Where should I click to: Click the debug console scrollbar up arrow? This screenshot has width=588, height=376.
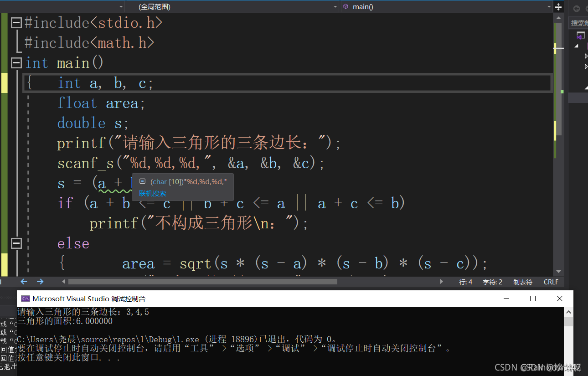[x=568, y=312]
